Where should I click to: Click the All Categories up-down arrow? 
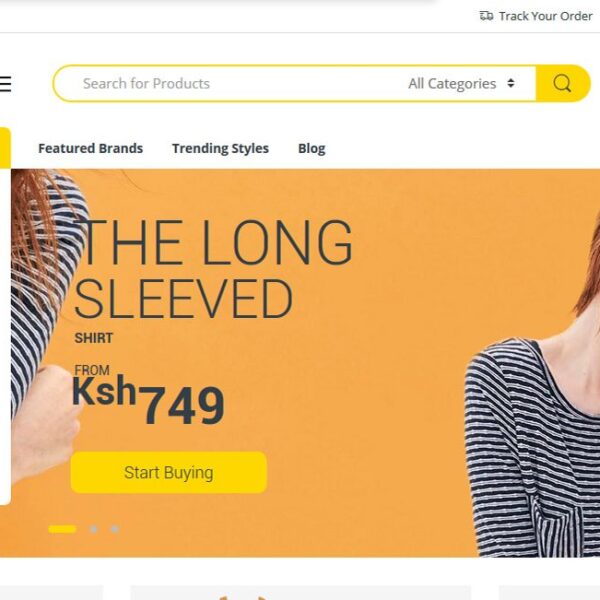[x=510, y=83]
